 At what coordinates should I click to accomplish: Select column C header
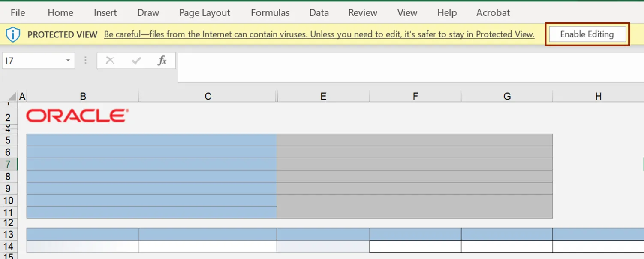point(208,97)
